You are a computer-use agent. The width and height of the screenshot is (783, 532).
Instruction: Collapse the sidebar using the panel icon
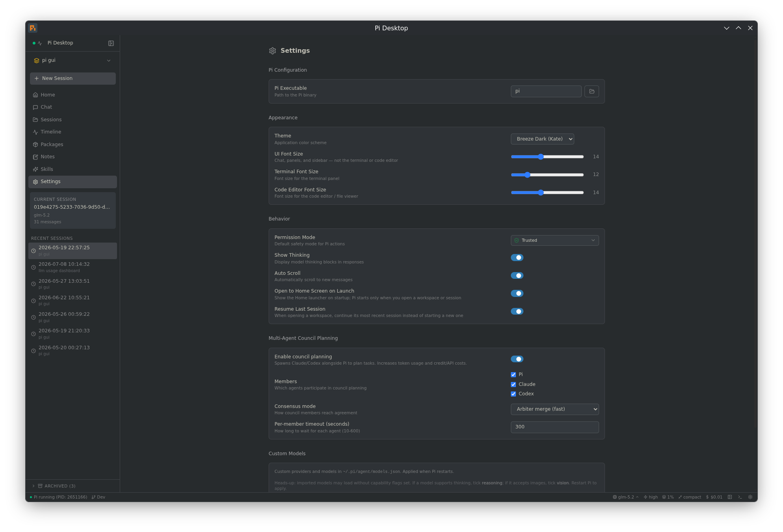111,43
